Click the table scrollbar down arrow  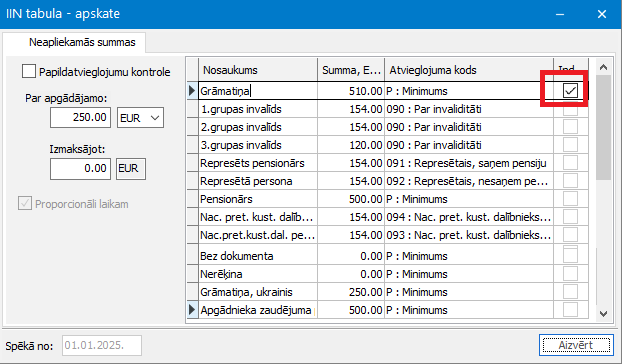click(604, 314)
